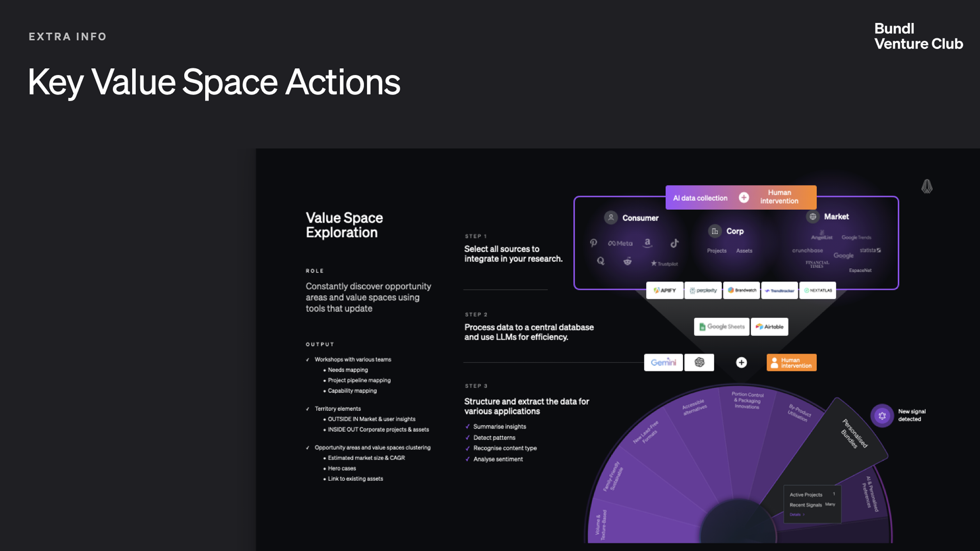The width and height of the screenshot is (980, 551).
Task: Click the Analyse sentiment checkmark
Action: click(467, 459)
